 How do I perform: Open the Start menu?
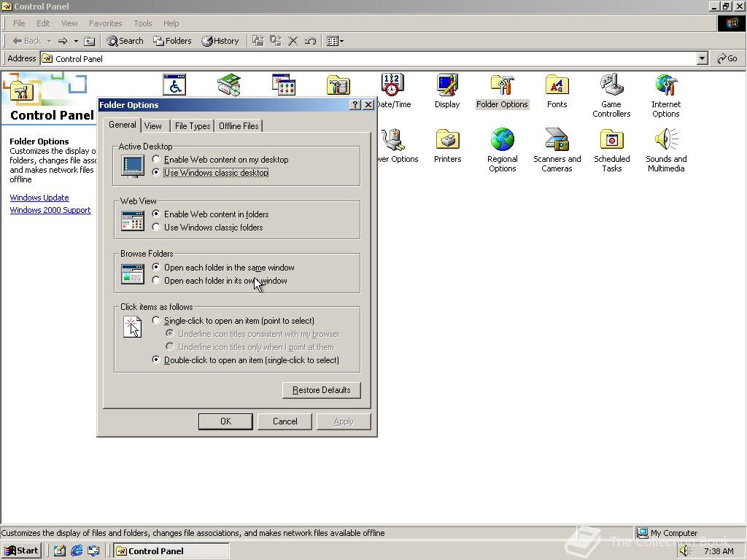tap(21, 551)
